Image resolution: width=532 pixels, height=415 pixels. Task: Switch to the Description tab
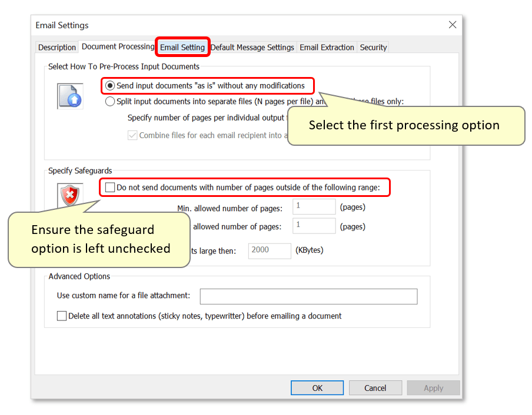[56, 47]
